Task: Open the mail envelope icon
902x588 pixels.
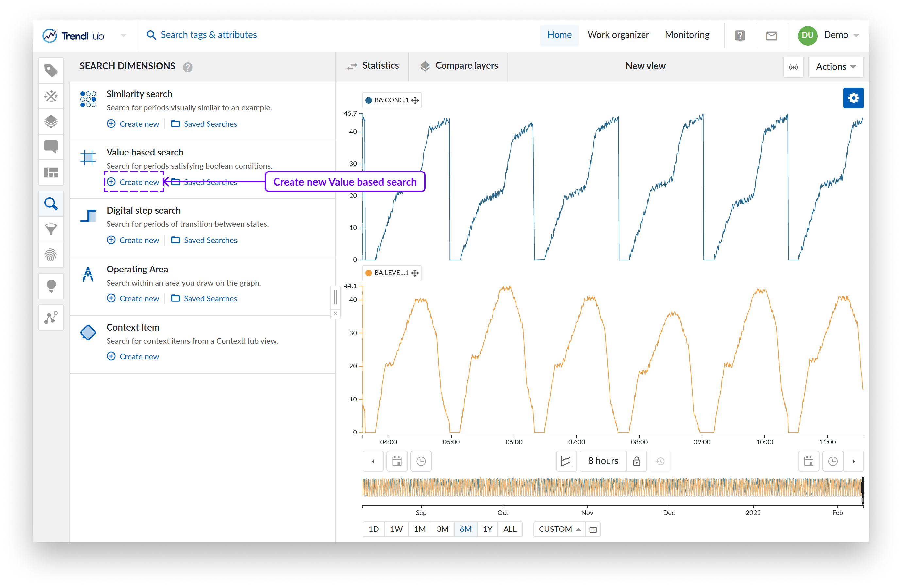Action: [771, 36]
